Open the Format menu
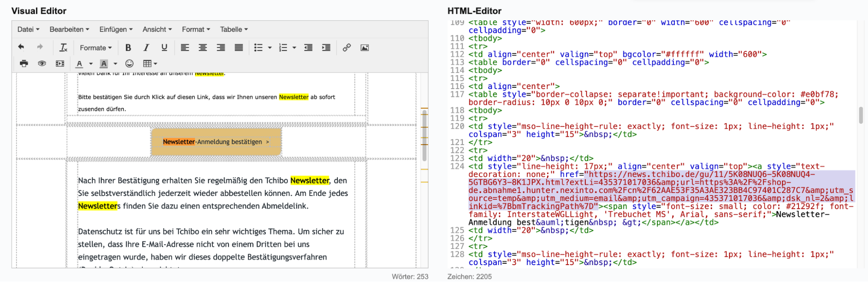 [x=196, y=29]
